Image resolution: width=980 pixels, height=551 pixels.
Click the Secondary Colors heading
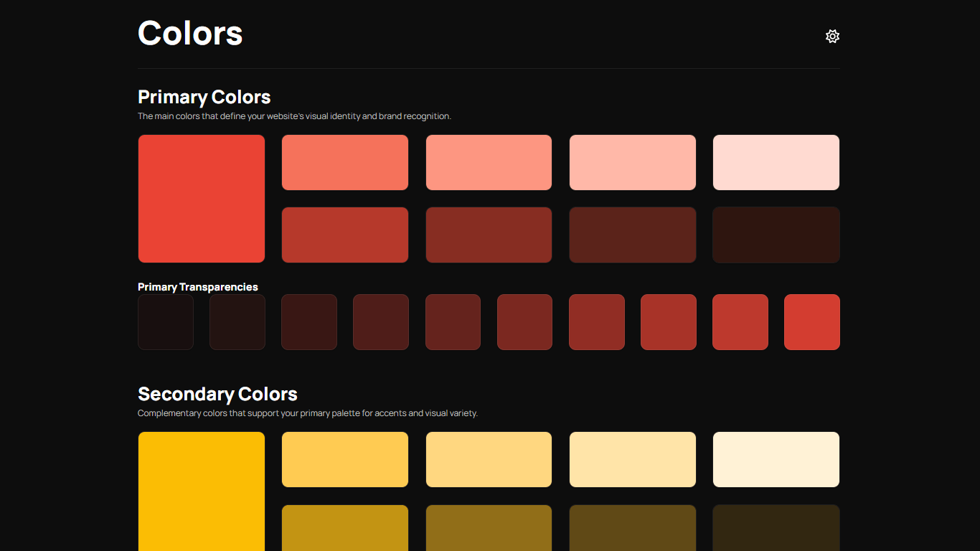[217, 394]
